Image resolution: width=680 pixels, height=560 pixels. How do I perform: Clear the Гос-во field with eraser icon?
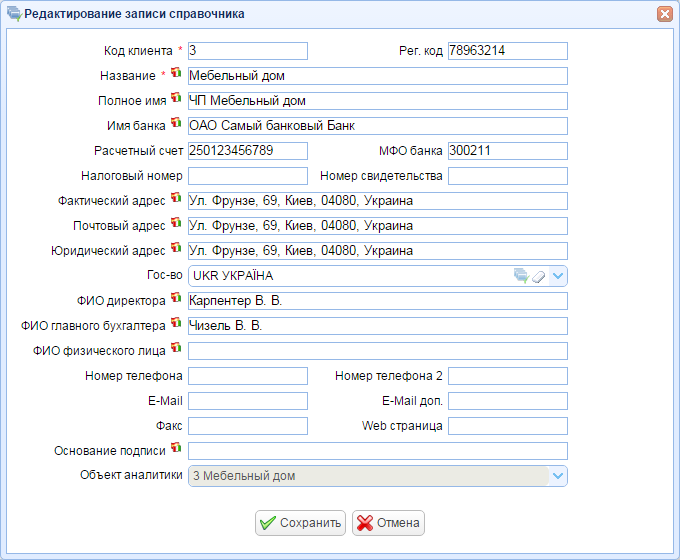pyautogui.click(x=539, y=276)
